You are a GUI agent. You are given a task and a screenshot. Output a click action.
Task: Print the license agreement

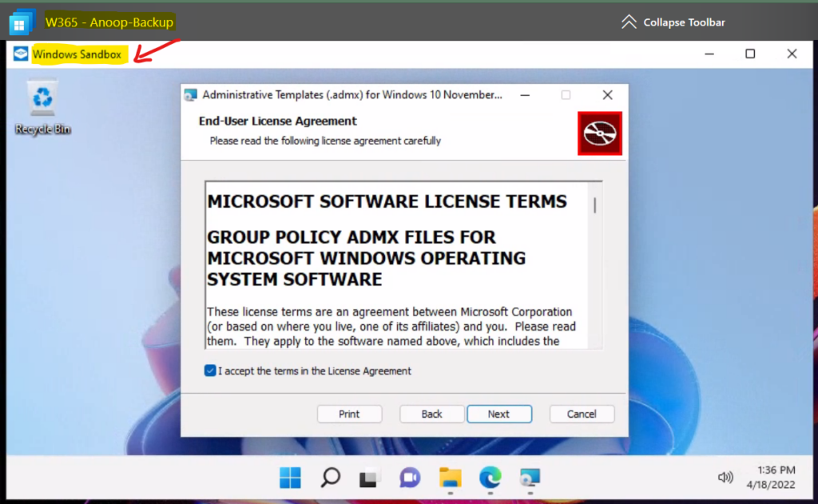[349, 414]
